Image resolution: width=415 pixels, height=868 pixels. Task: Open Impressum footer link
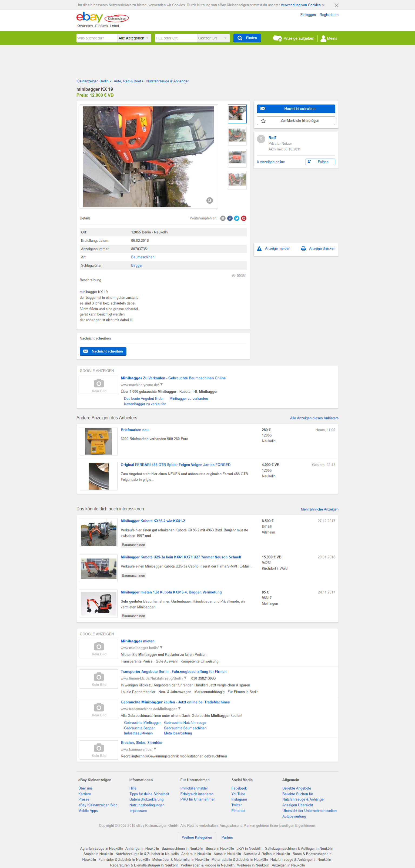(138, 811)
